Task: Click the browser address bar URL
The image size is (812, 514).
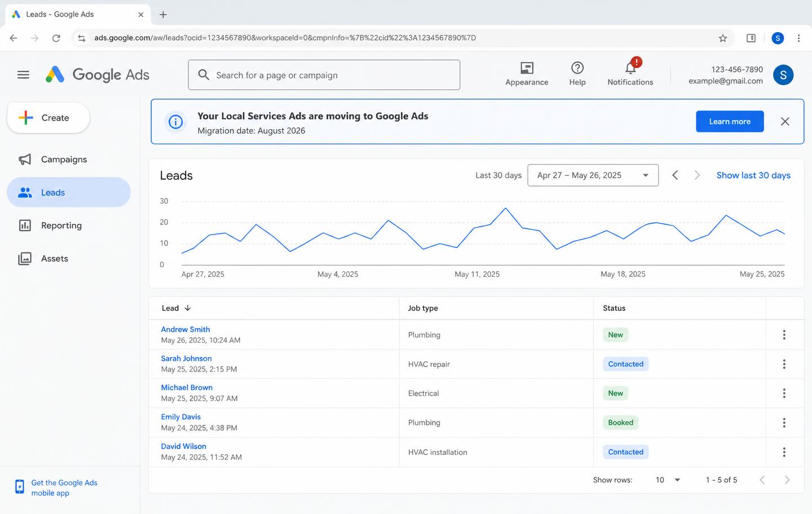Action: (x=285, y=38)
